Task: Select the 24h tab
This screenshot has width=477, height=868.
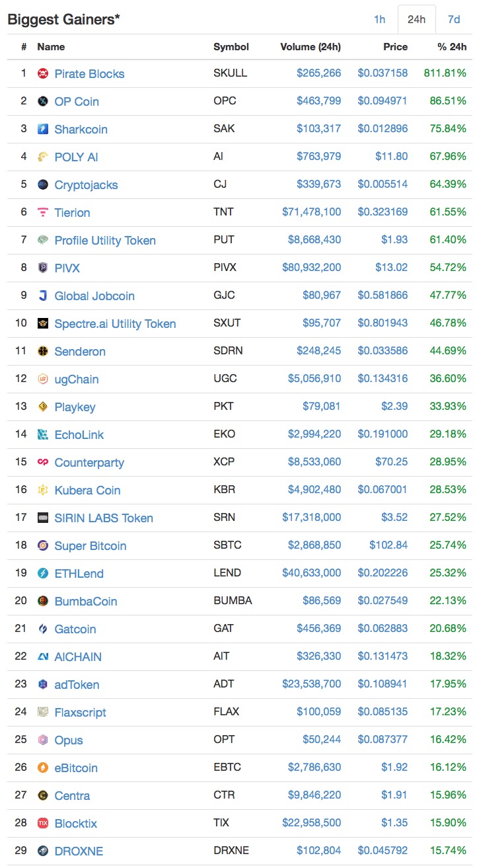Action: [x=416, y=19]
